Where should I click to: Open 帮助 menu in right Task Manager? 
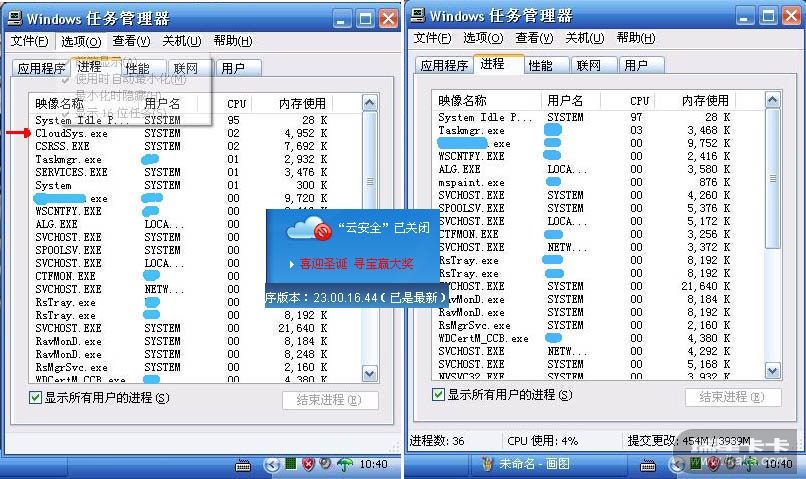pyautogui.click(x=636, y=38)
